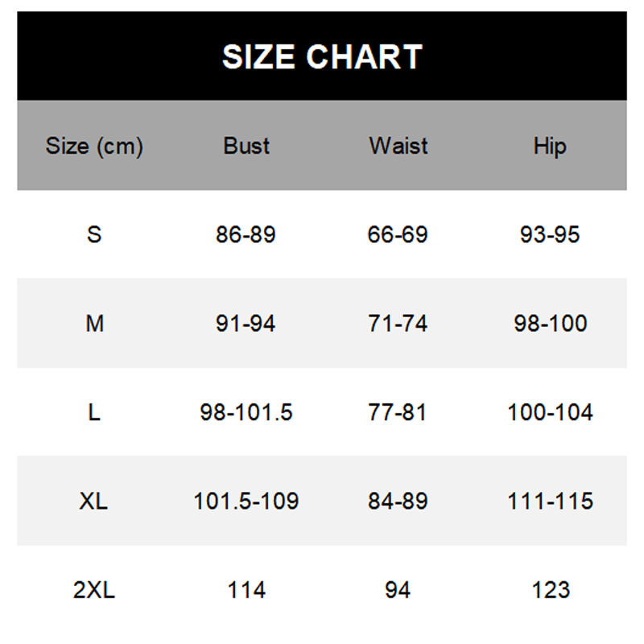This screenshot has width=644, height=644.
Task: Click bust value 101.5-109
Action: pos(246,502)
